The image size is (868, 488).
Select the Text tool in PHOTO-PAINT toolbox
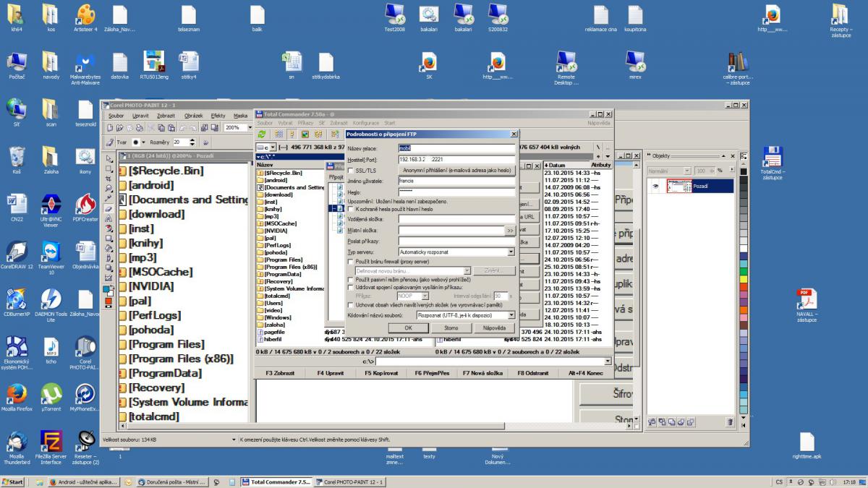click(x=109, y=218)
